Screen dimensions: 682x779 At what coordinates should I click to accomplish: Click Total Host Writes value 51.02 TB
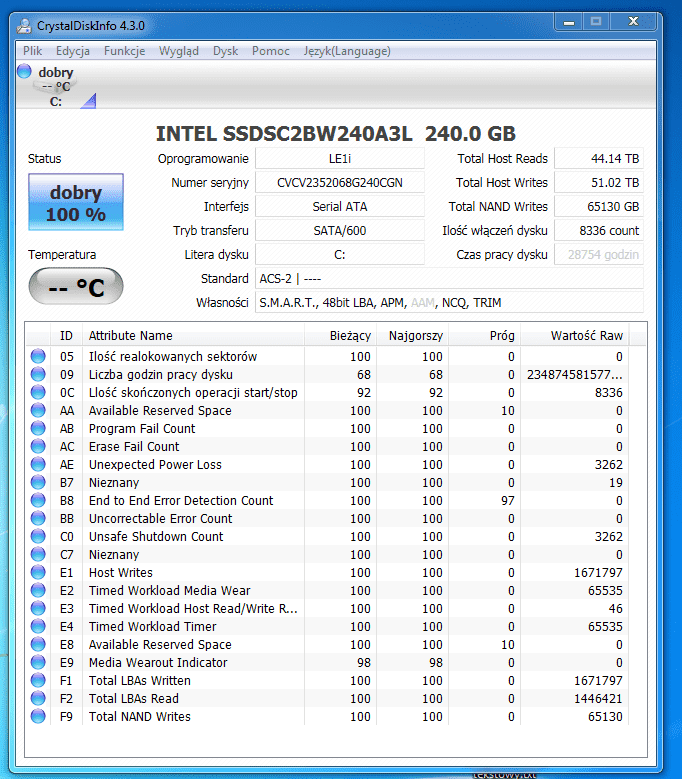pyautogui.click(x=599, y=182)
